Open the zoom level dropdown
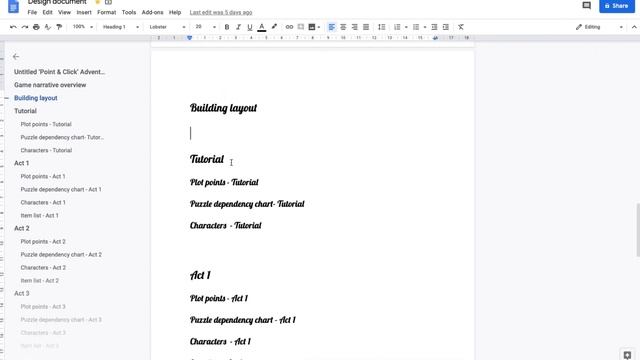The height and width of the screenshot is (360, 640). point(83,27)
